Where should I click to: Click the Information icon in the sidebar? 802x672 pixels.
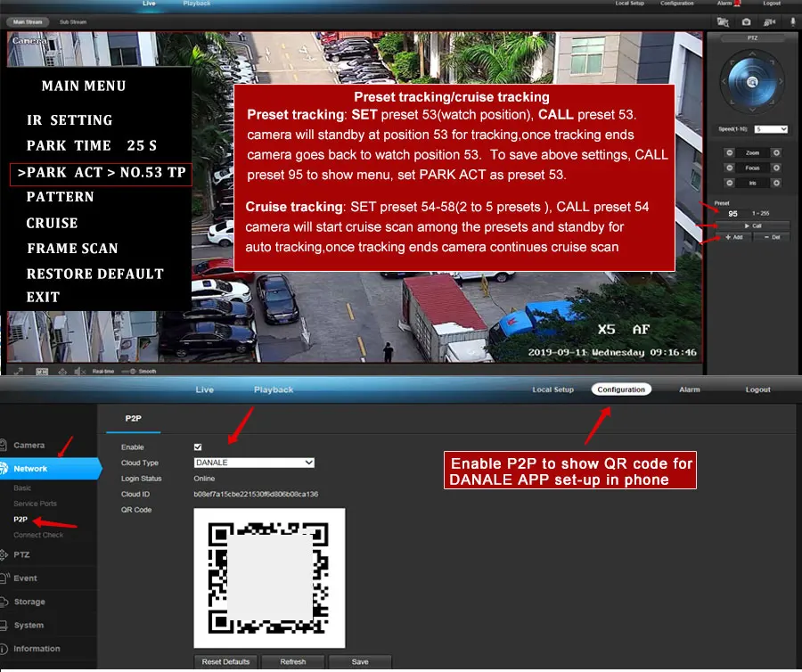3,649
